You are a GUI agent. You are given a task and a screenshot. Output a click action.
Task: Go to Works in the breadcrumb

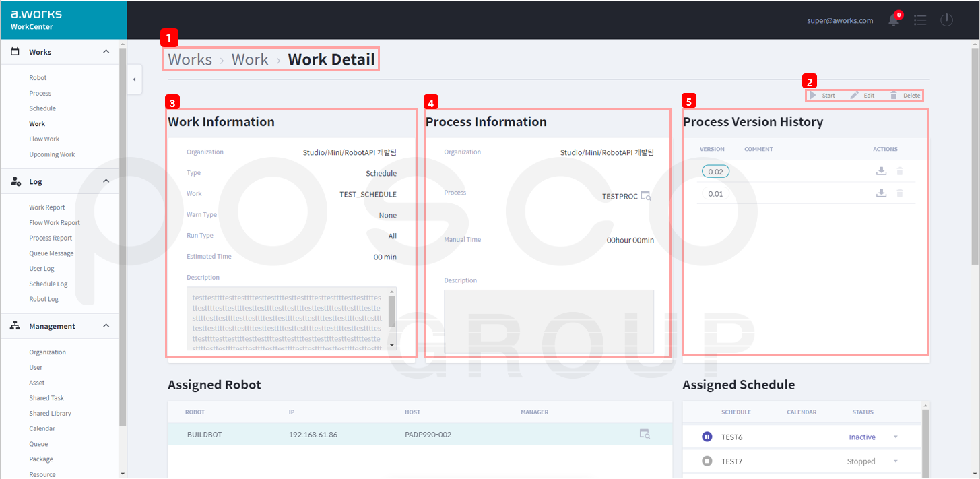click(190, 59)
